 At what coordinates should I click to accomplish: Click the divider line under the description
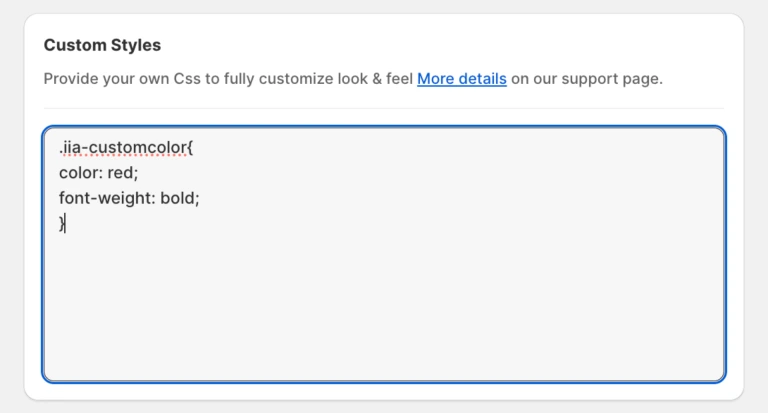click(384, 108)
